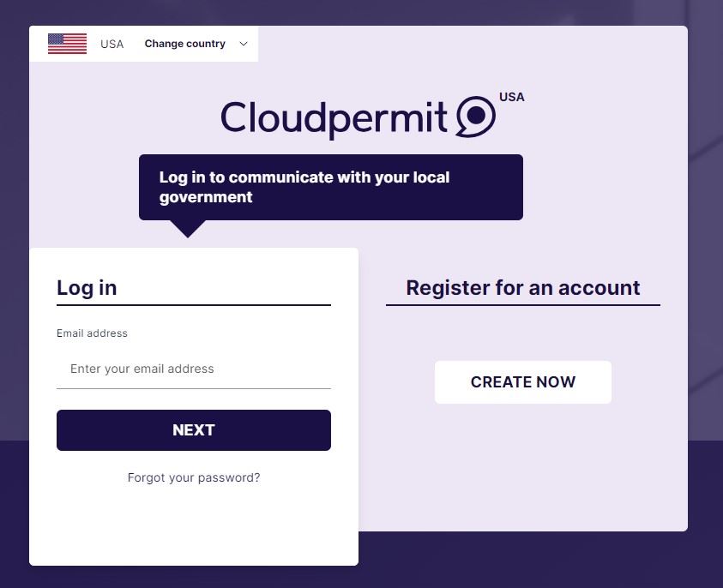Click the USA flag icon
Screen dimensions: 723x588
[67, 43]
